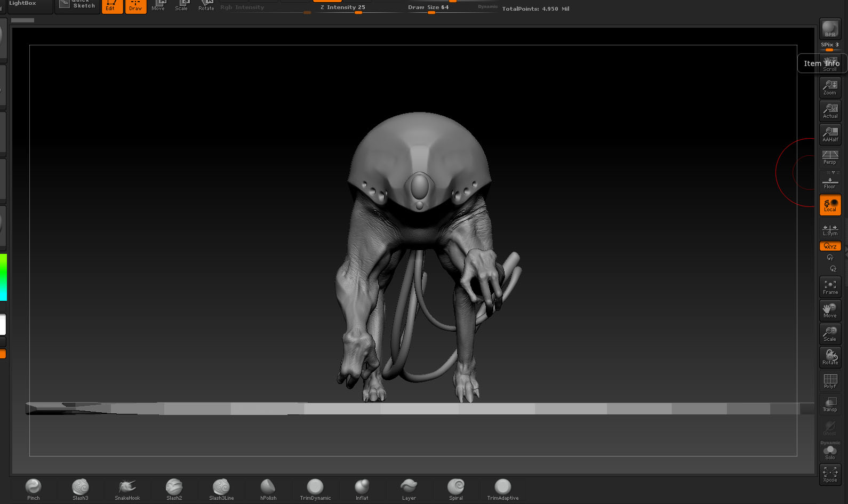Select the Spiral brush
The image size is (848, 504).
456,490
